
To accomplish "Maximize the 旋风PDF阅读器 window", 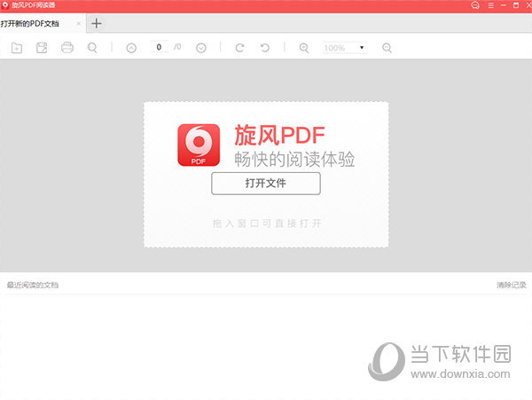I will pos(516,5).
